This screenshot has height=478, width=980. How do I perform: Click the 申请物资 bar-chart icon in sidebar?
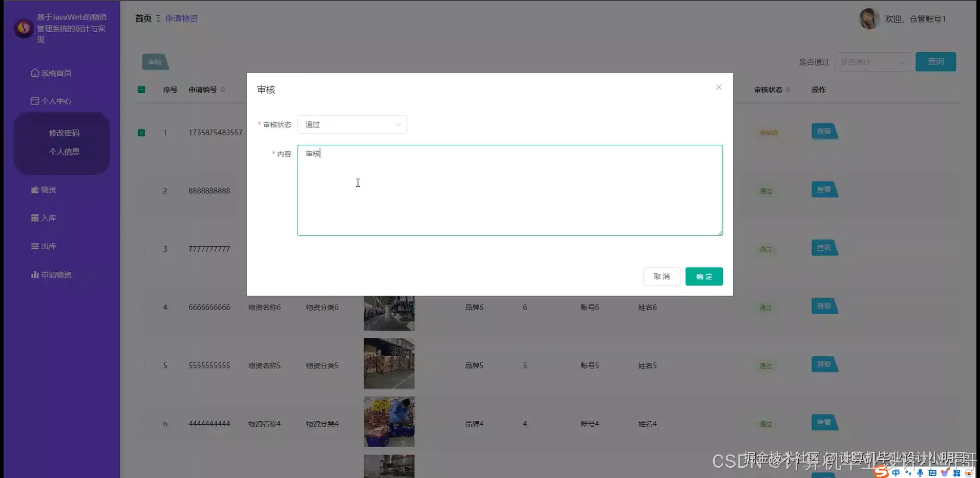click(35, 275)
